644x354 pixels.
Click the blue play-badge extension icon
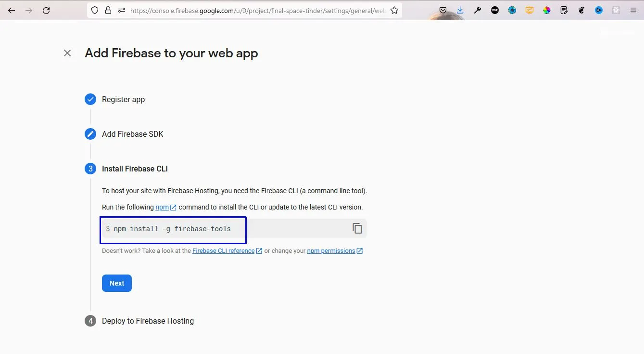(x=599, y=10)
